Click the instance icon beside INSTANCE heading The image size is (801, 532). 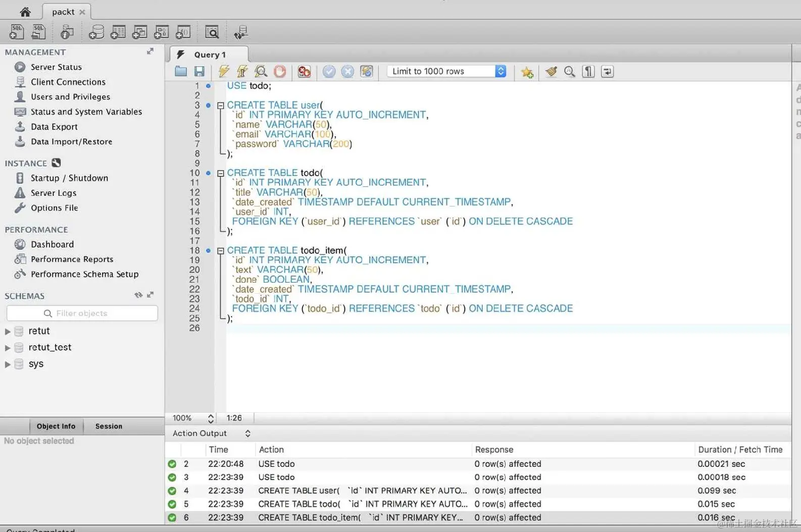56,163
